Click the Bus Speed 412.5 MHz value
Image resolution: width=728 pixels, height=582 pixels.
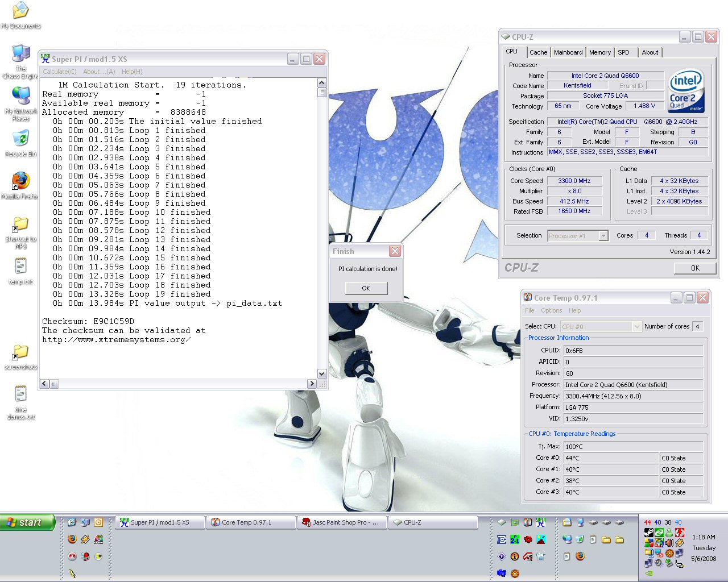pyautogui.click(x=574, y=201)
